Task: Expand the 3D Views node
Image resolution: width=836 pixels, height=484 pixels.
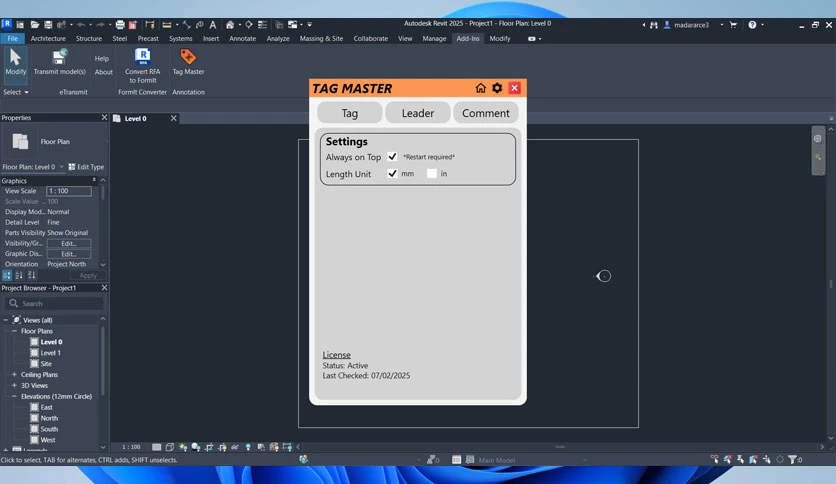Action: click(14, 385)
